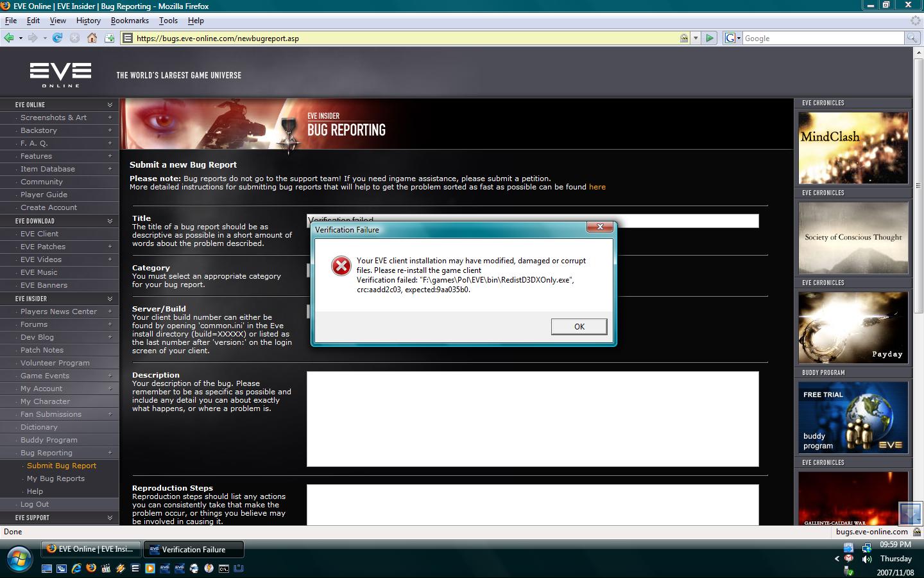Switch to the EVE Online Firefox taskbar button

(91, 549)
